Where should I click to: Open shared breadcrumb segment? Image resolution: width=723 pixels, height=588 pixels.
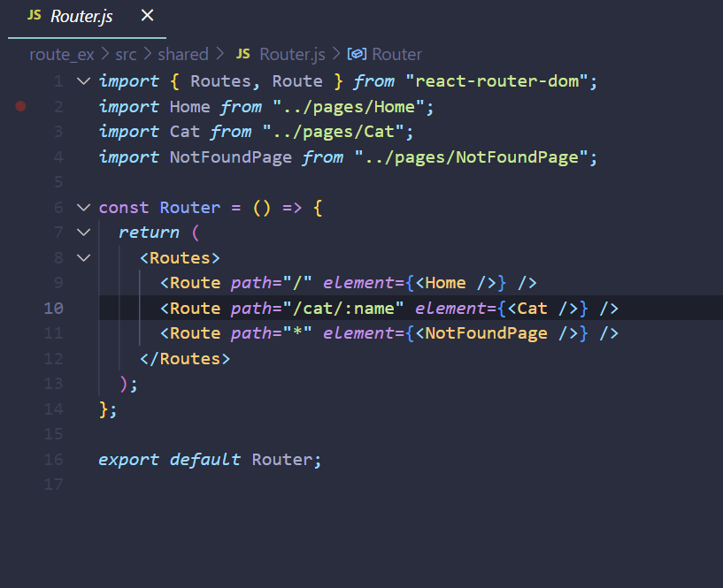click(183, 54)
